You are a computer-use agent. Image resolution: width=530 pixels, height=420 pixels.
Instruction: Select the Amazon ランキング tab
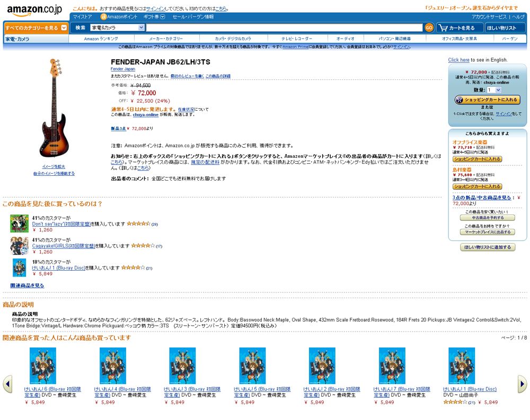[x=101, y=39]
